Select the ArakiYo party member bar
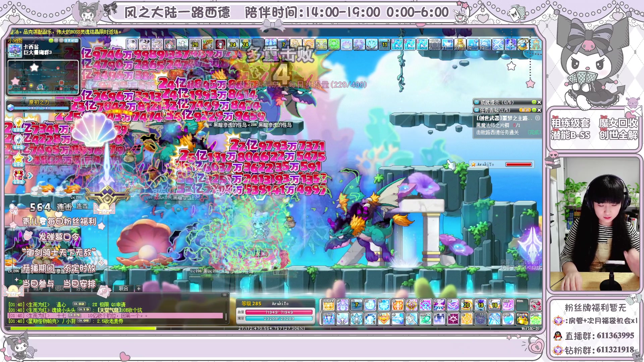The height and width of the screenshot is (362, 644). [502, 164]
